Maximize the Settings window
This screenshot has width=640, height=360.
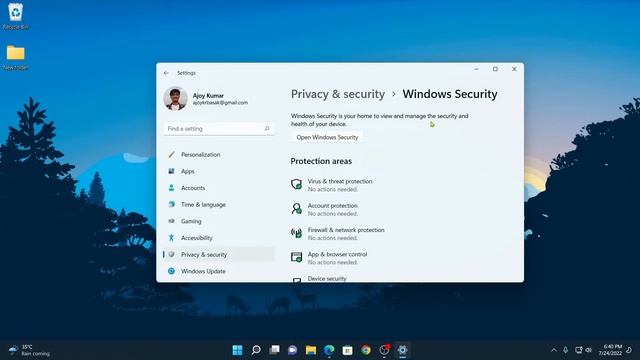[495, 69]
